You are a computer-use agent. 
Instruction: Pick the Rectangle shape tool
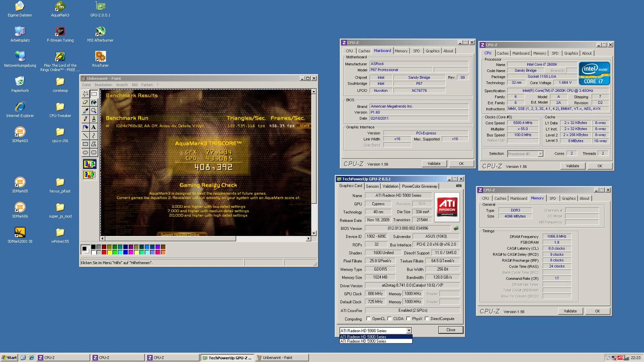[85, 144]
